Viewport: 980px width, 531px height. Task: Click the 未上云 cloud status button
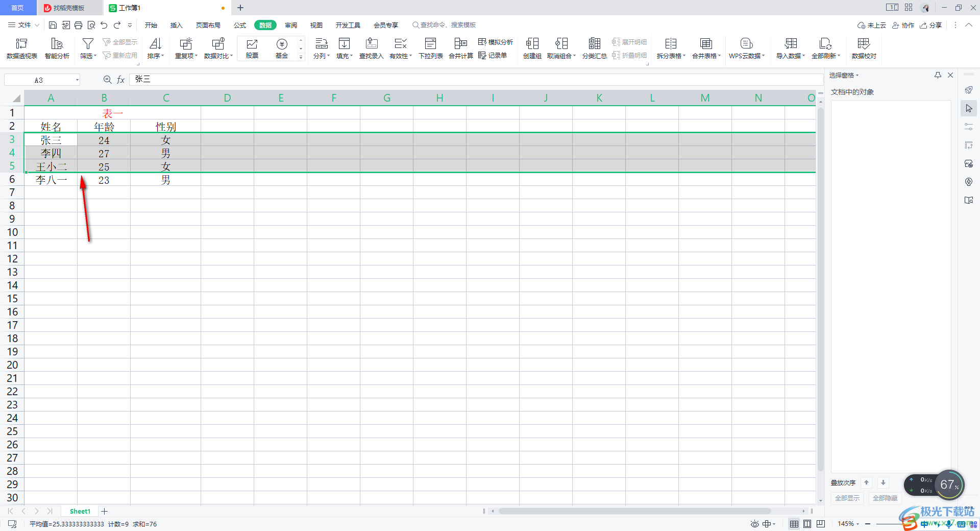pos(872,25)
